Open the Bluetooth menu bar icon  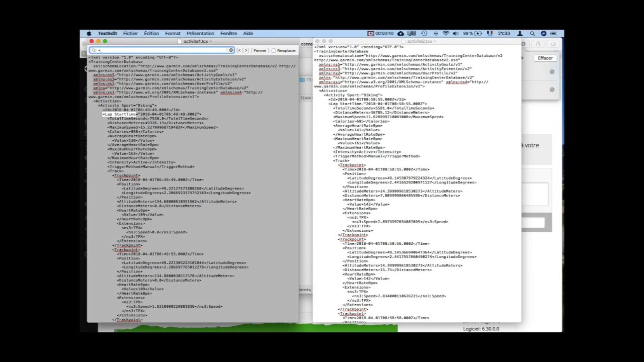pyautogui.click(x=435, y=34)
